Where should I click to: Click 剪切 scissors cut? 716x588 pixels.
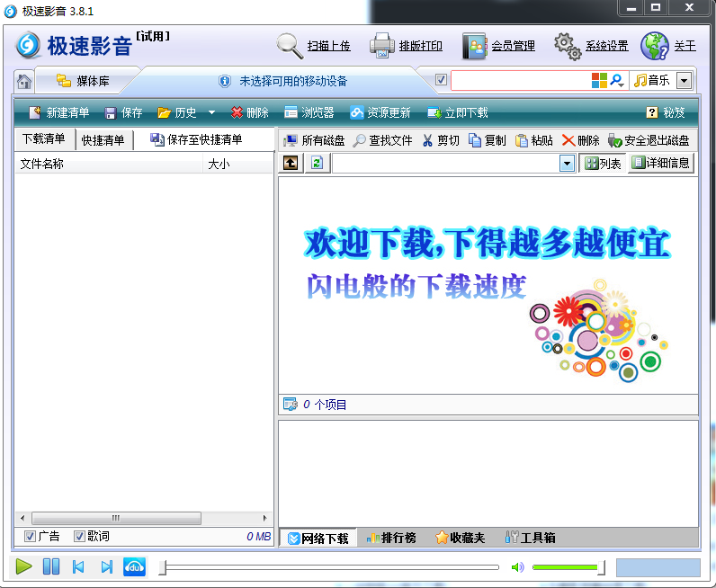pyautogui.click(x=441, y=140)
